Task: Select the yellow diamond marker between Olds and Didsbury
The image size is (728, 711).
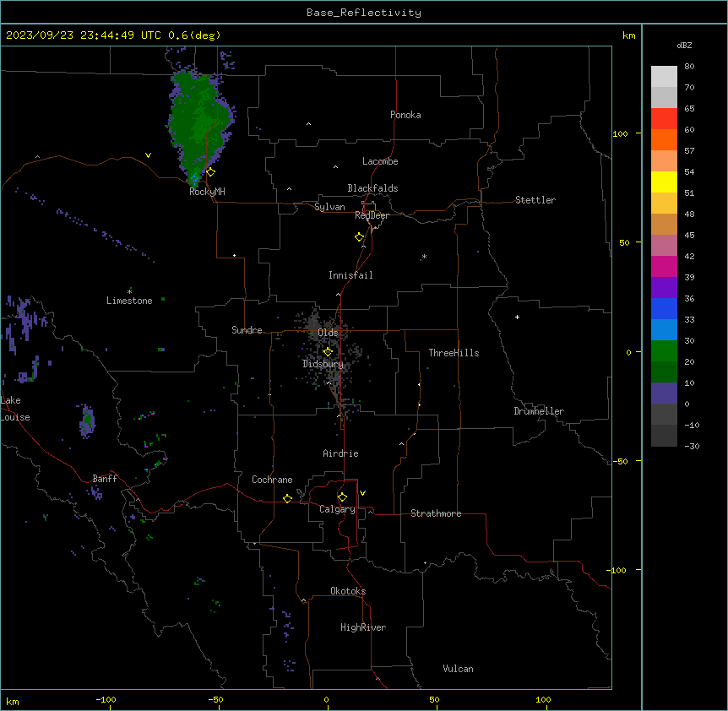Action: [329, 352]
